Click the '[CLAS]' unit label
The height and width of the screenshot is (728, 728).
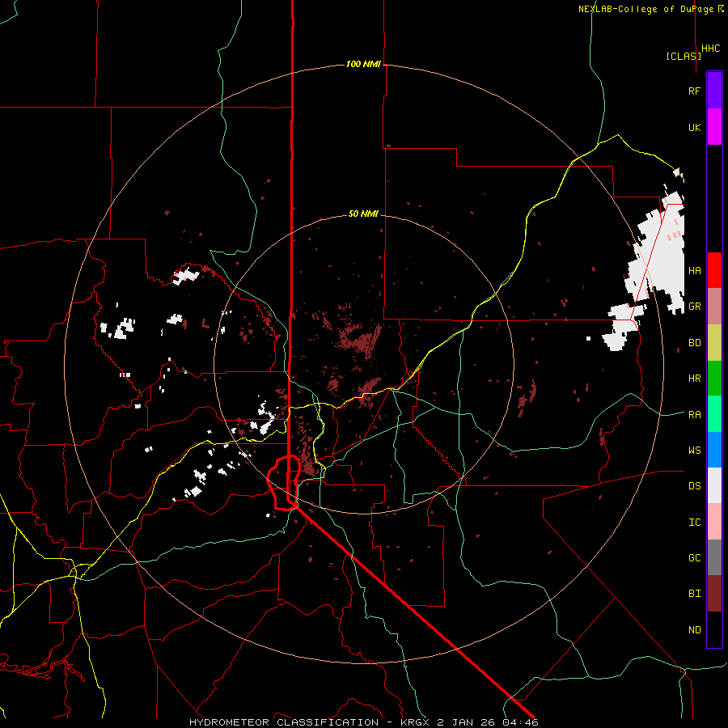(x=684, y=56)
